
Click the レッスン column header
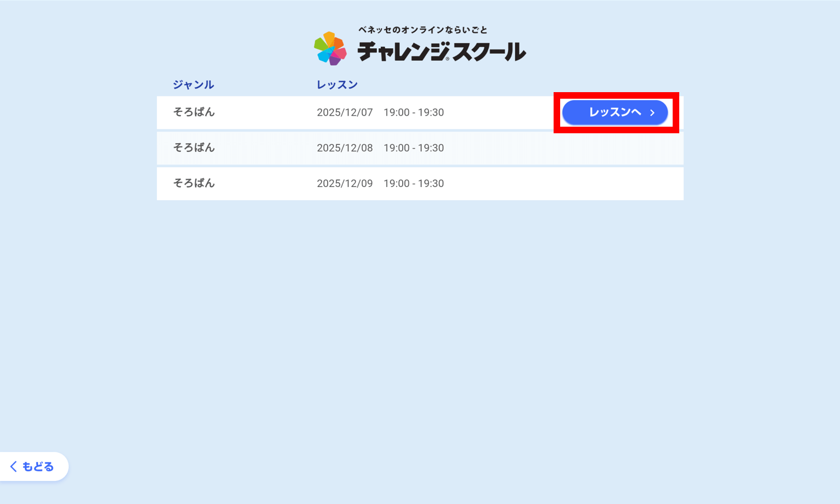(x=336, y=84)
